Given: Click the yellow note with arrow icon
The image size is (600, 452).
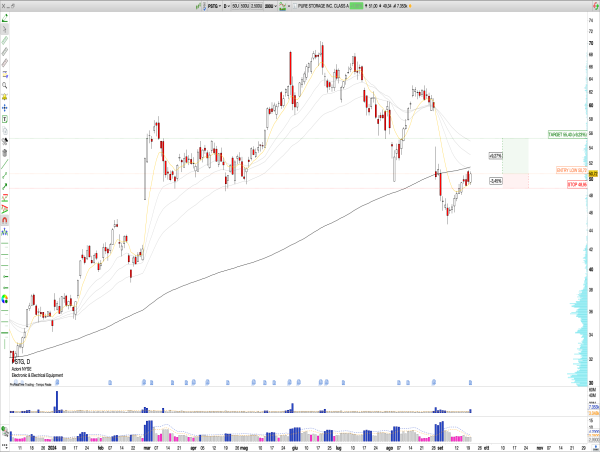Looking at the screenshot, I should [5, 74].
